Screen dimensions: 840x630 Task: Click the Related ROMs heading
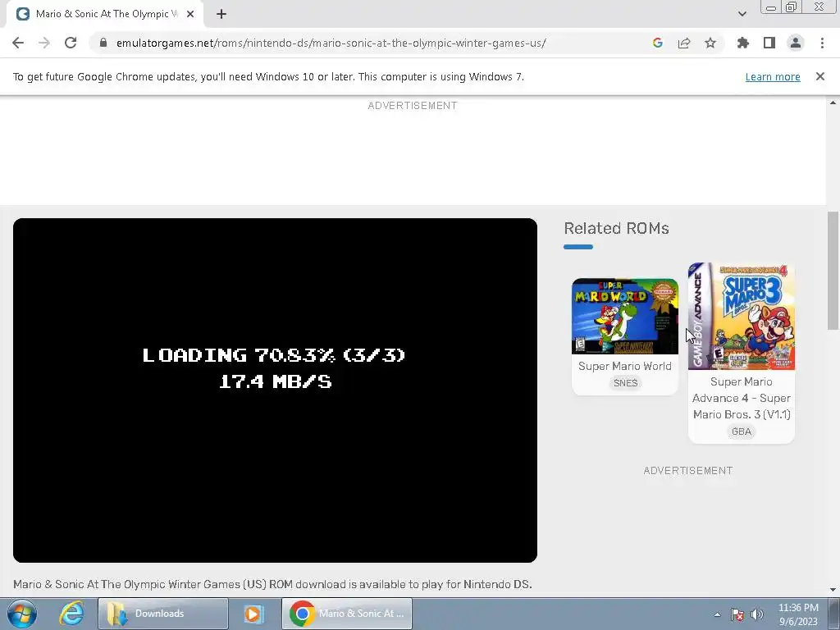tap(616, 228)
